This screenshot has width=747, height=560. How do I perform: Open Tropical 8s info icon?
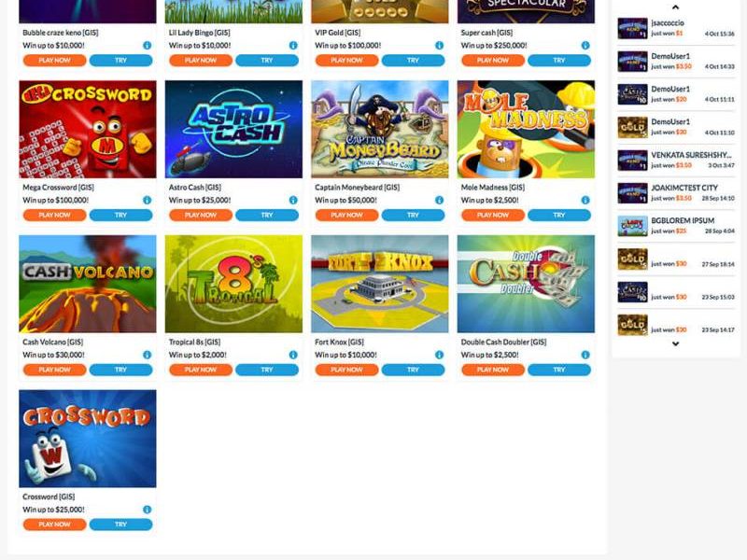(293, 356)
